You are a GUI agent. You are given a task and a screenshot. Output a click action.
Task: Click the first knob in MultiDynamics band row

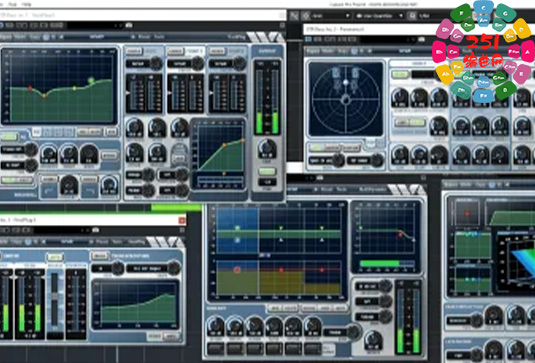tap(216, 325)
